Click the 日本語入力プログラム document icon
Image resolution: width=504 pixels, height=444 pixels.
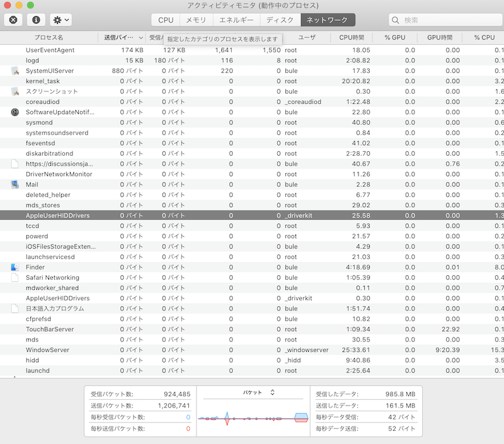14,309
